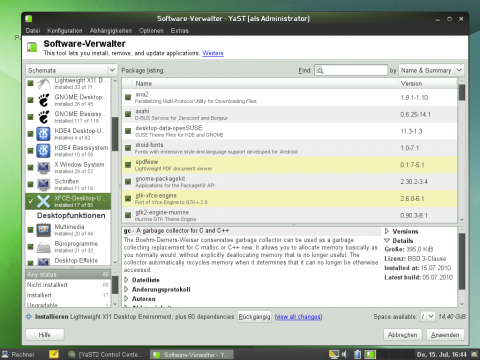
Task: Click the Schriften pattern icon
Action: (x=44, y=184)
